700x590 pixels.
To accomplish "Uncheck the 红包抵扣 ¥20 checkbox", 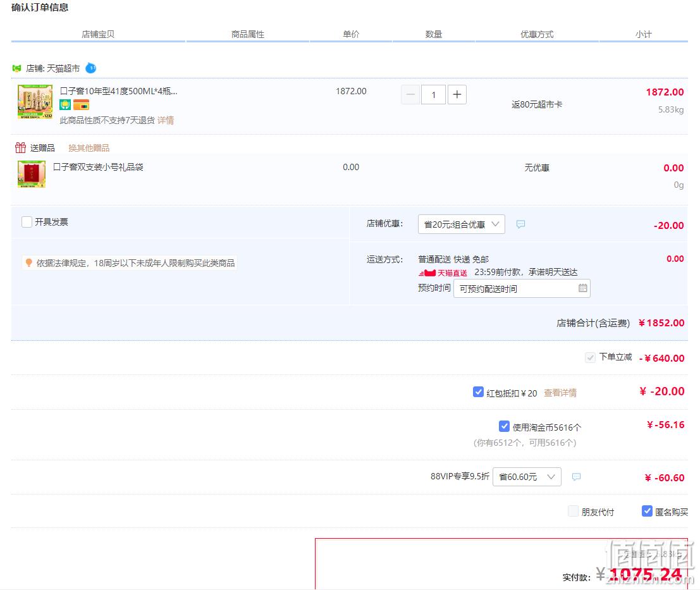I will (x=478, y=392).
